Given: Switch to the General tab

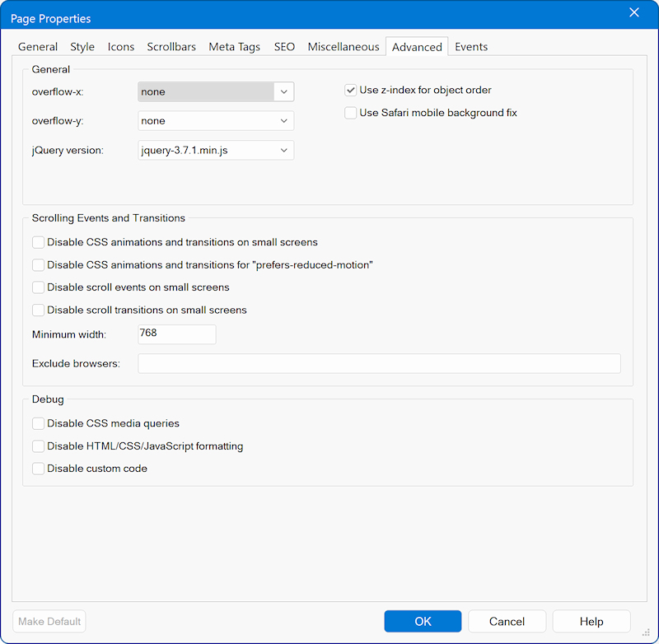Looking at the screenshot, I should point(38,47).
